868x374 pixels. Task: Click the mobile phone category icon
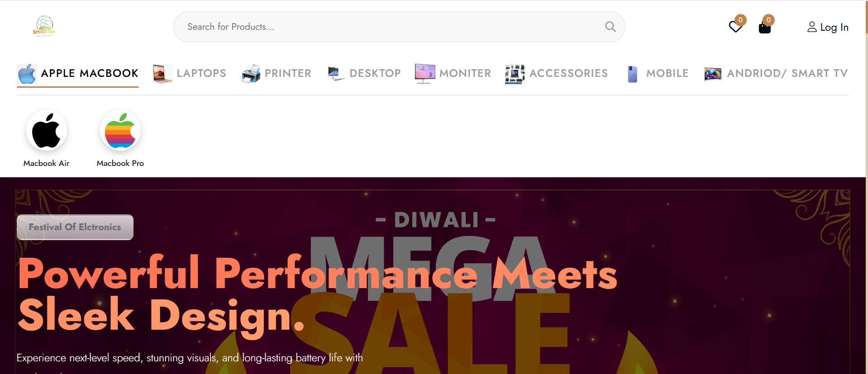pyautogui.click(x=633, y=74)
